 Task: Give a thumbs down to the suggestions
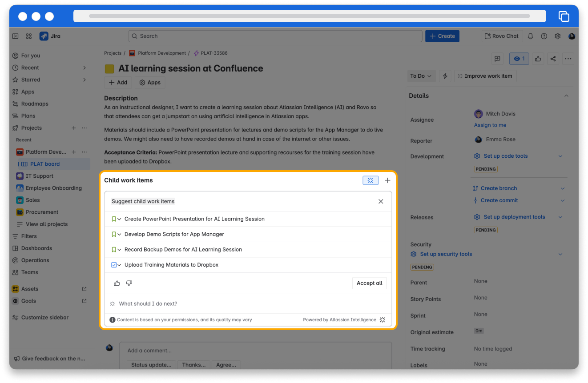click(129, 283)
